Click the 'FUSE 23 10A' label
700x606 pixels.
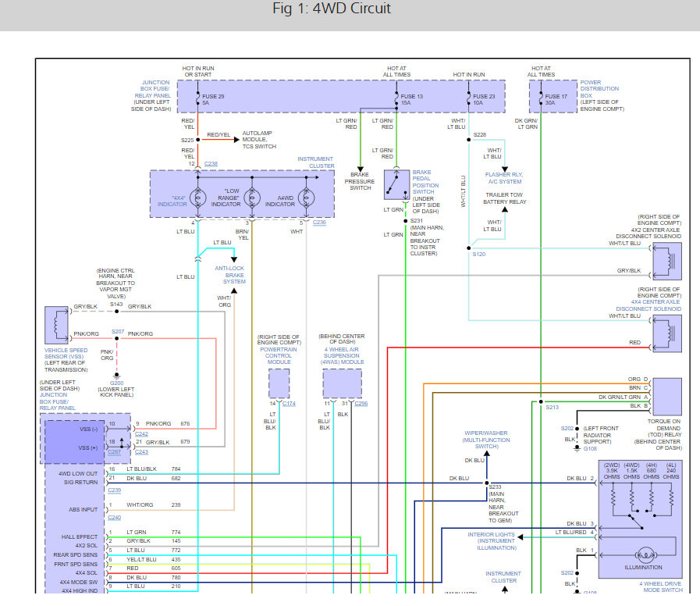484,100
